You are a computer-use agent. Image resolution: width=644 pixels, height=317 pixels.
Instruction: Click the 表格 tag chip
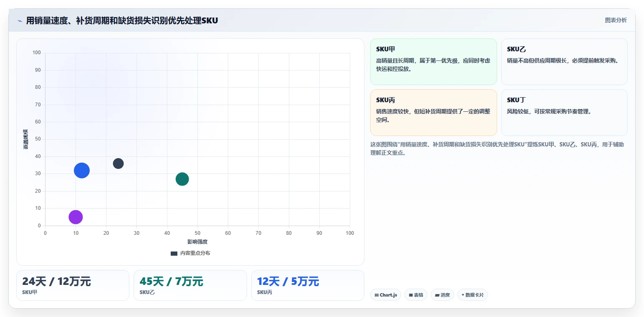(416, 295)
